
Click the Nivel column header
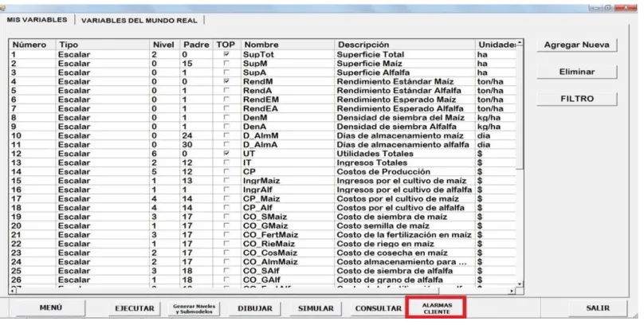[165, 45]
